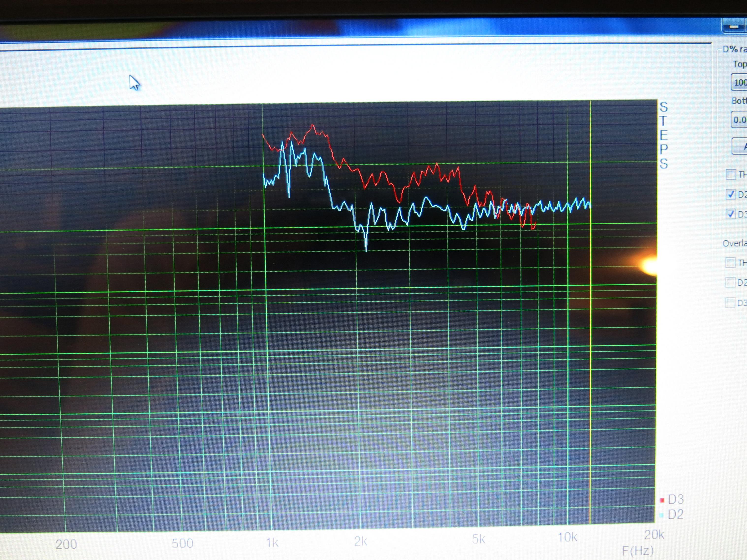Uncheck the checked D2 distortion checkbox

point(731,194)
